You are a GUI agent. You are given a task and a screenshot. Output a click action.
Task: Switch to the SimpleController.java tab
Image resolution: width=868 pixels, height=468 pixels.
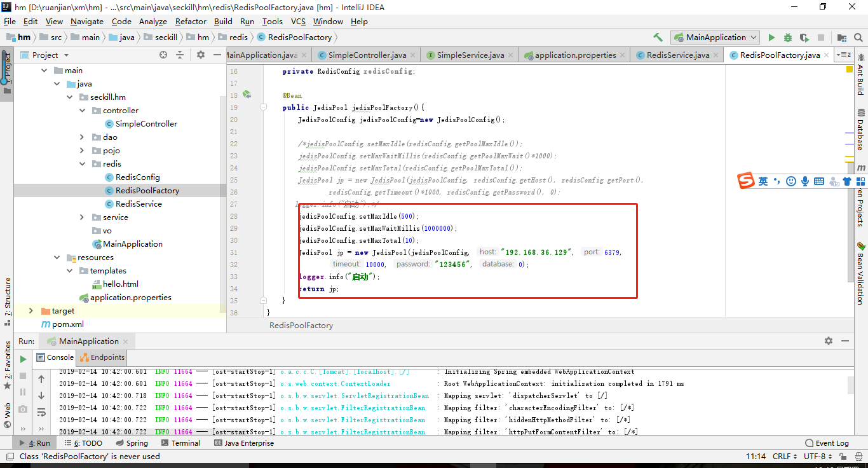click(x=367, y=55)
